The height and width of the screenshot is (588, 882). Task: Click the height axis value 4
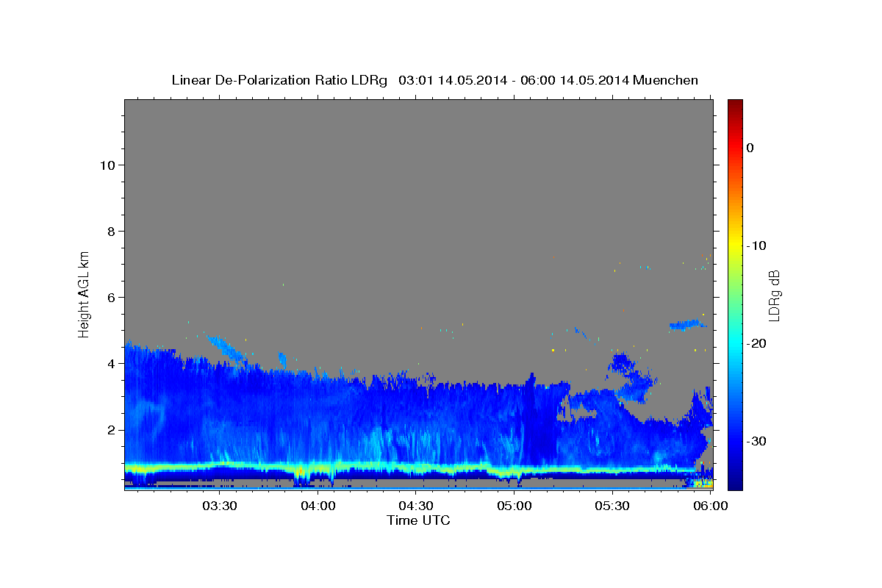click(112, 364)
